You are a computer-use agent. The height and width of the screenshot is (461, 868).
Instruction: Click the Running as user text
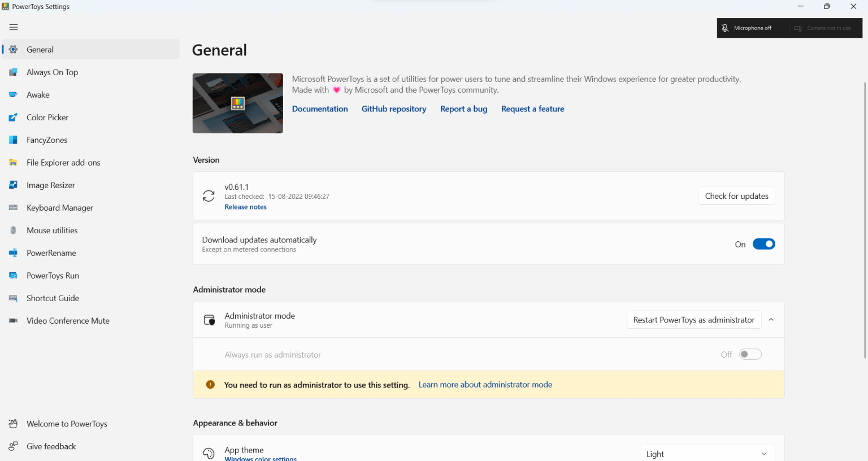[x=248, y=326]
